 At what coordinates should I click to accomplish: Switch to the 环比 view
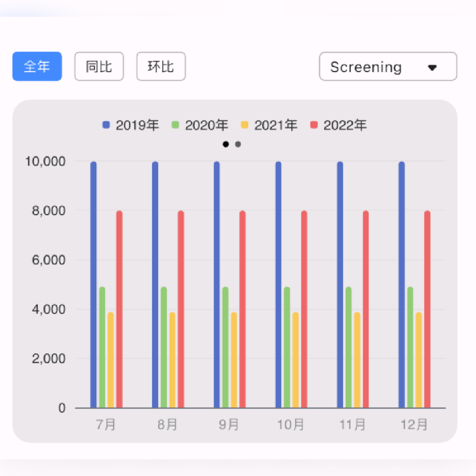(161, 66)
